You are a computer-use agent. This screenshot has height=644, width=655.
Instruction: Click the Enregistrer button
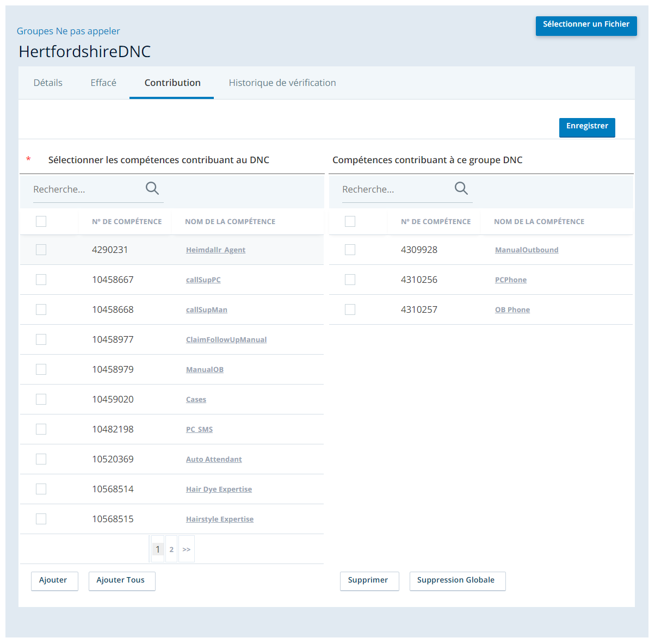tap(587, 127)
